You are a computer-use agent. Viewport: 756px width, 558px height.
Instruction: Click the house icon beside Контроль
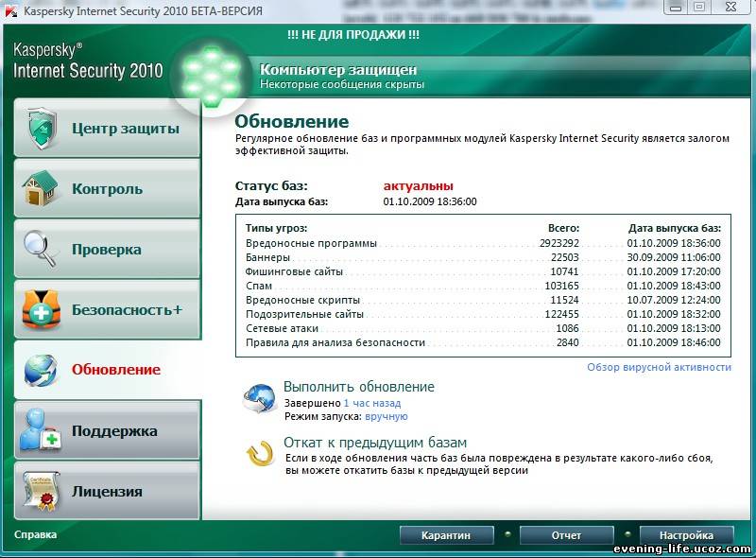(40, 188)
